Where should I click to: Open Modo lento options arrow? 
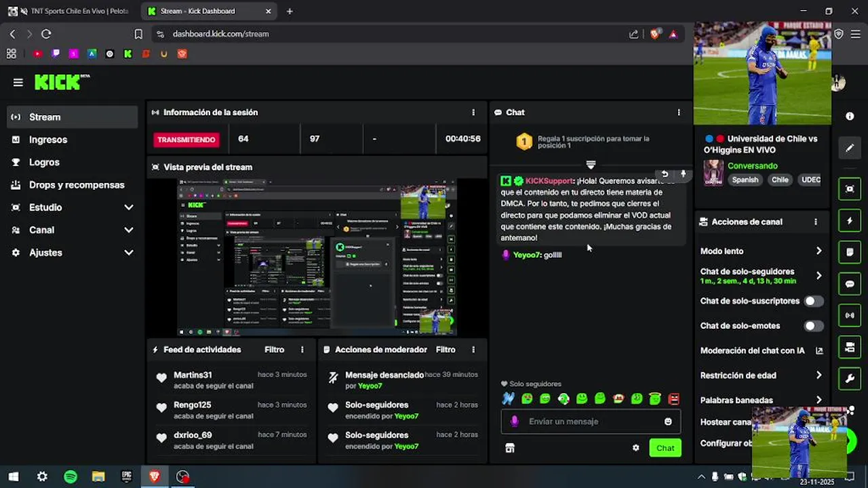point(818,251)
